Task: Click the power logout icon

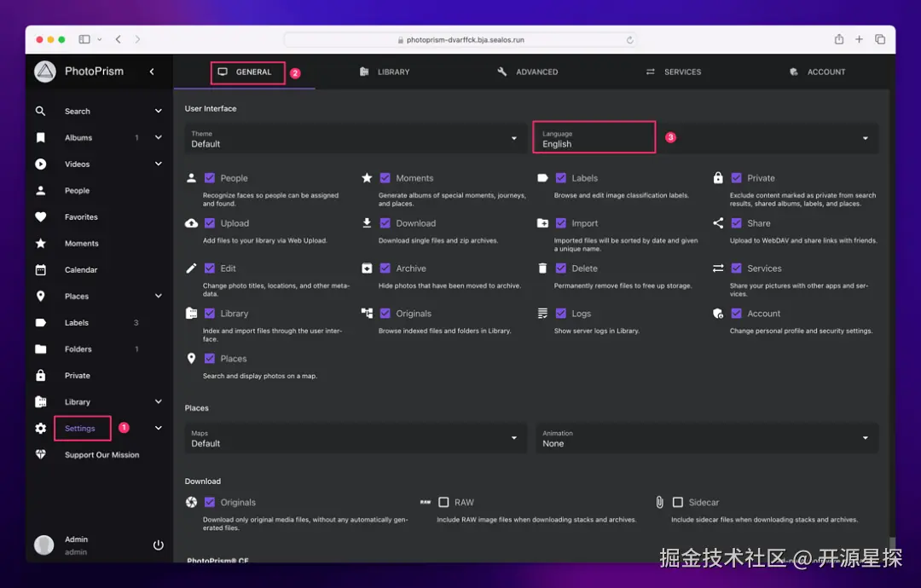Action: coord(158,545)
